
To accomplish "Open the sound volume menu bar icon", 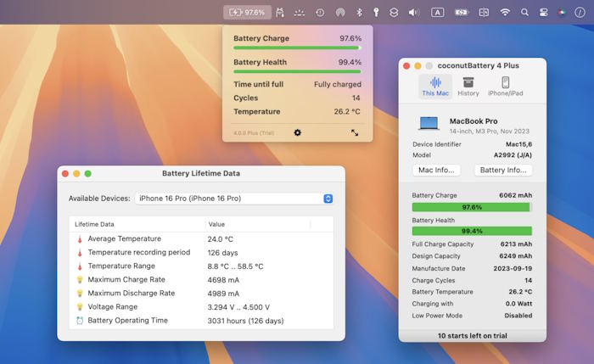I will pos(413,13).
